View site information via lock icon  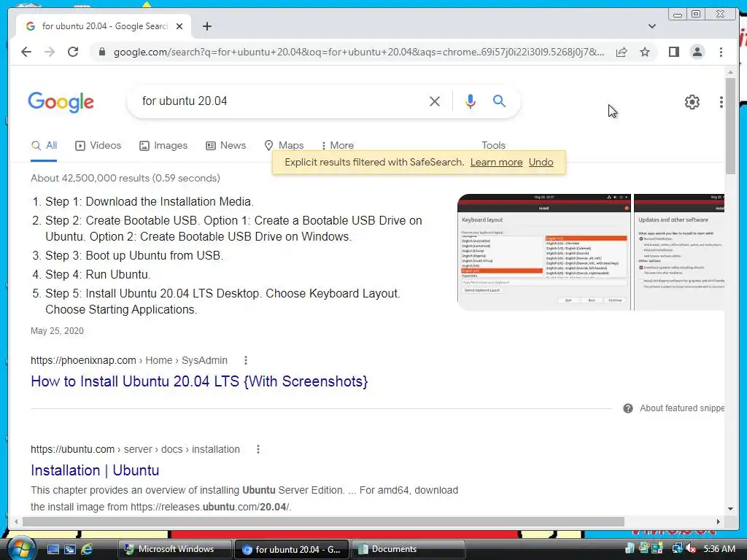click(x=101, y=52)
